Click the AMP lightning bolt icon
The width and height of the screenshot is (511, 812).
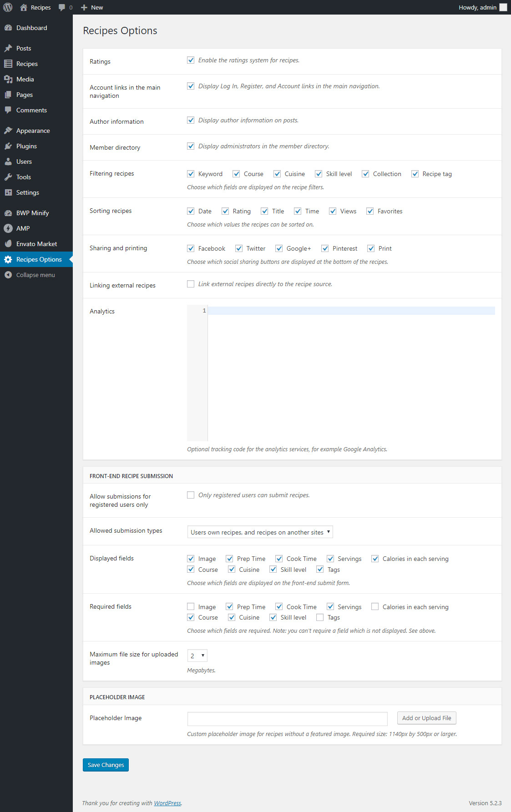click(x=8, y=228)
